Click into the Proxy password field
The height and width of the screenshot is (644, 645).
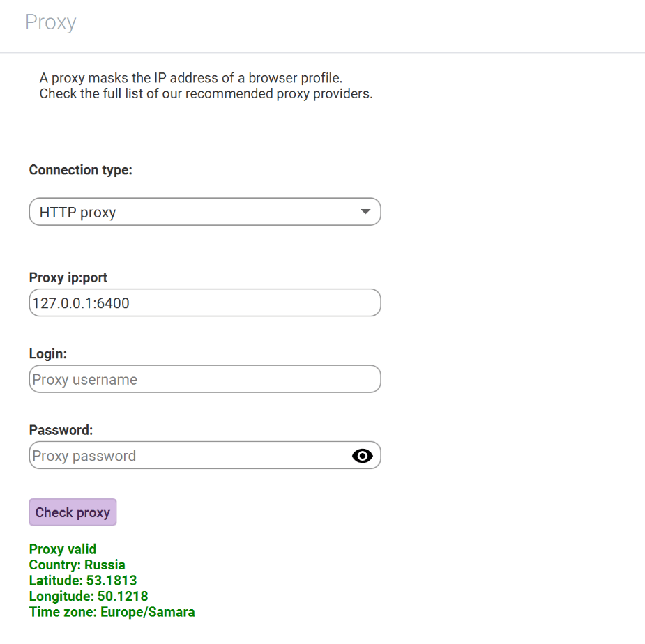pos(189,455)
